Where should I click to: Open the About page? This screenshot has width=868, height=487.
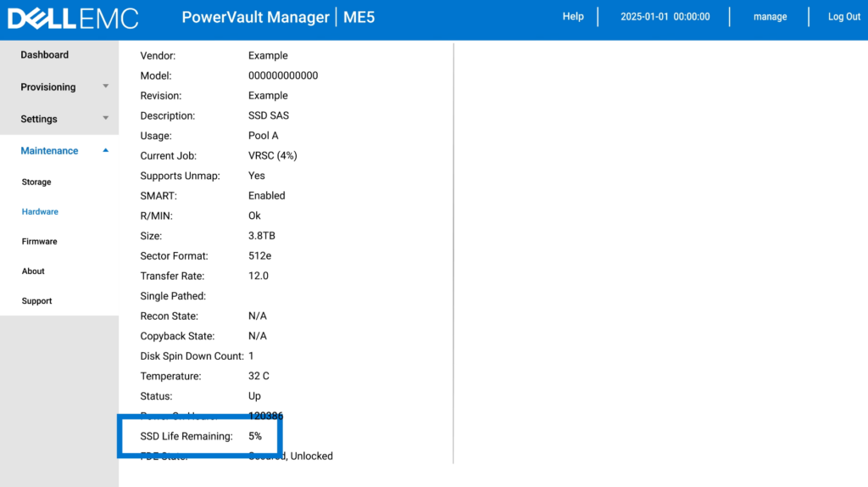click(33, 271)
